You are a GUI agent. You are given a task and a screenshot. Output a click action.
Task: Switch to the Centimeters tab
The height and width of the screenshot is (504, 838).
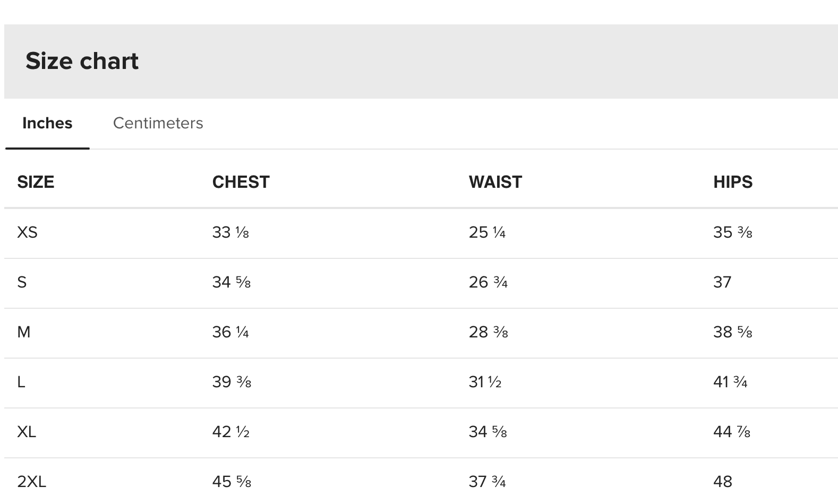[158, 123]
